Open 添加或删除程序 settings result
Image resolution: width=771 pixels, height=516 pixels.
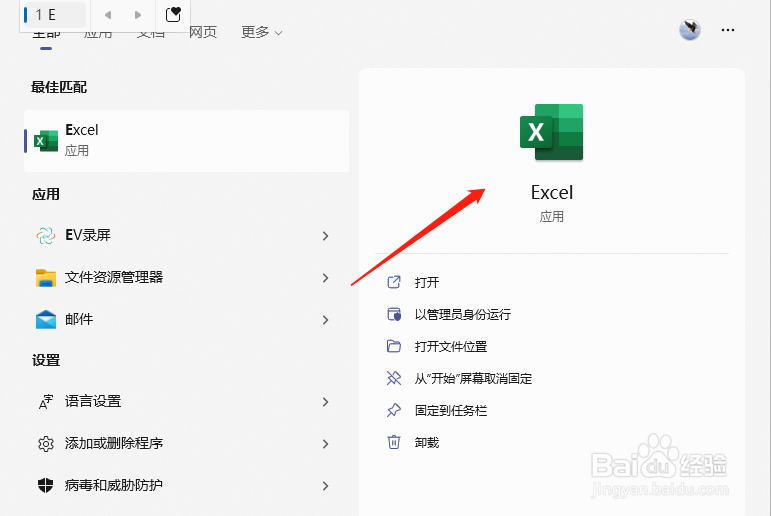[186, 443]
